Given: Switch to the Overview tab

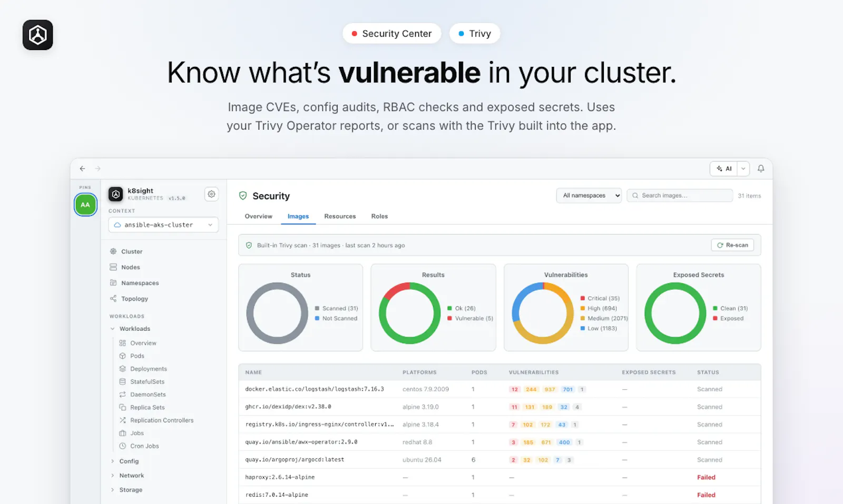Looking at the screenshot, I should pyautogui.click(x=259, y=216).
